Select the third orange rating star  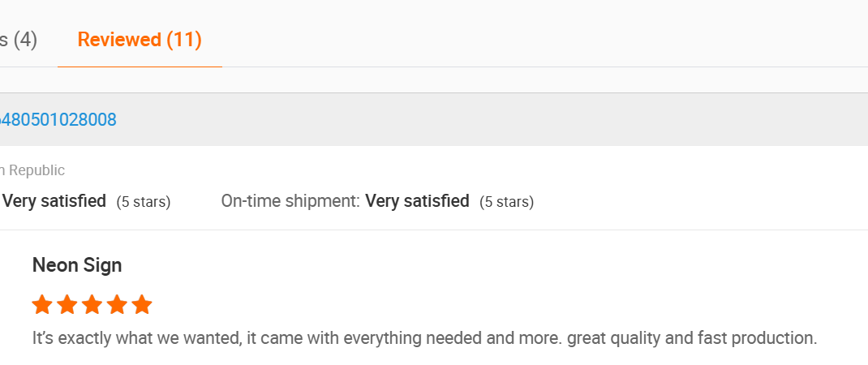pyautogui.click(x=92, y=305)
